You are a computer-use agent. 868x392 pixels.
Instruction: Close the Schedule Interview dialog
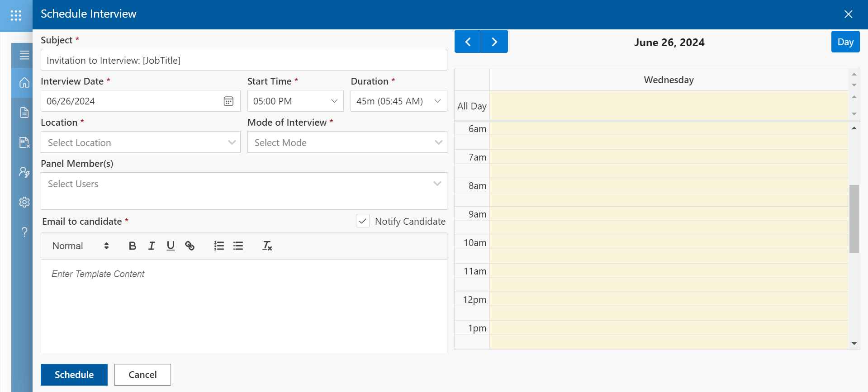849,14
